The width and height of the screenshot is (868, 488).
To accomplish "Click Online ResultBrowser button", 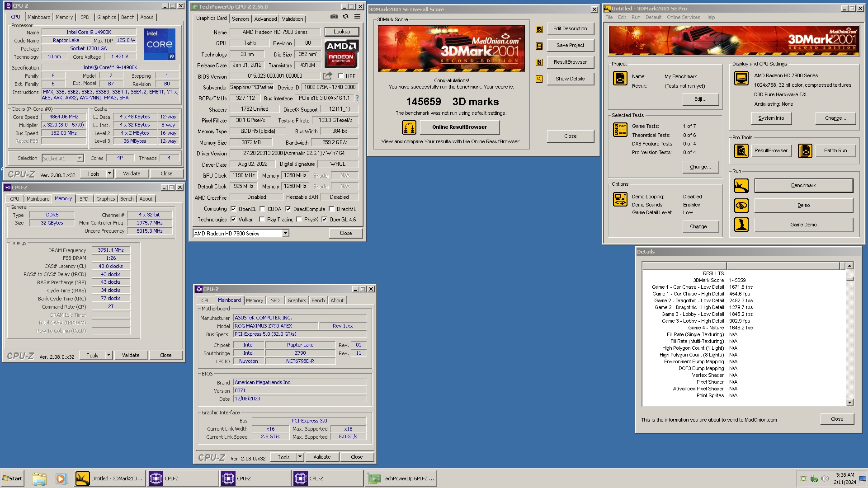I will [x=459, y=127].
